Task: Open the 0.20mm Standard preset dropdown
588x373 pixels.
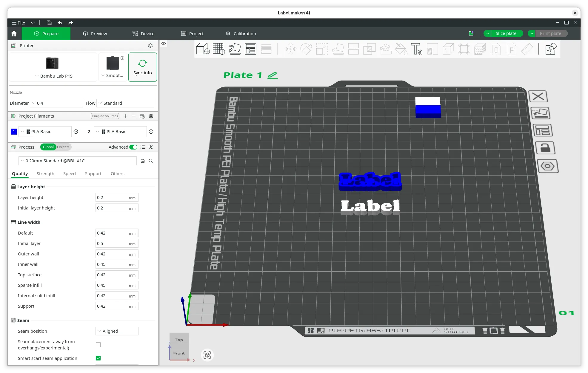Action: (78, 161)
